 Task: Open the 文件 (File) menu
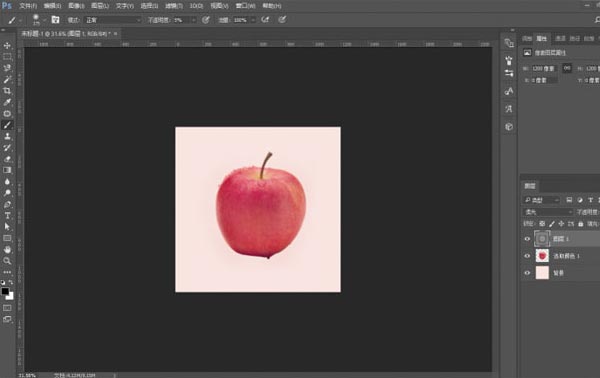click(28, 6)
